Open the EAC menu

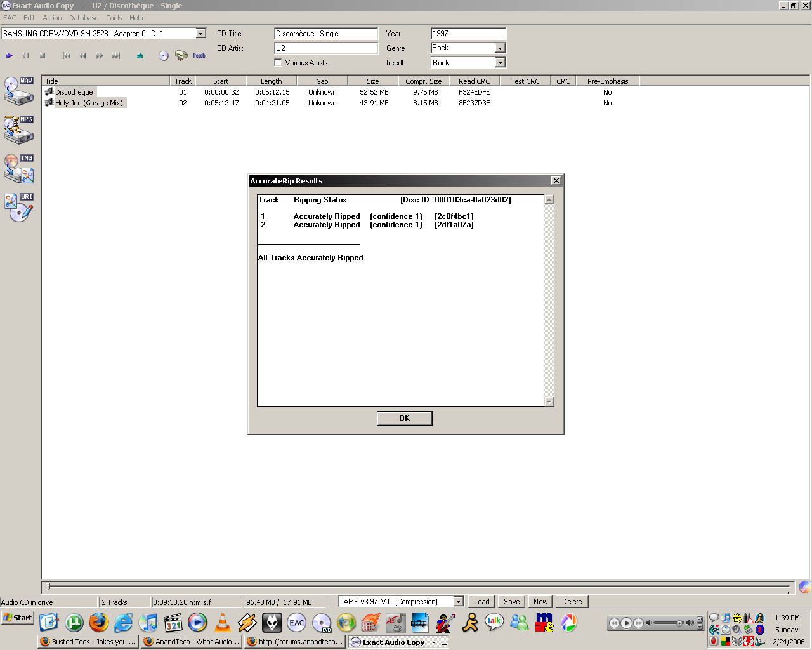pos(10,18)
